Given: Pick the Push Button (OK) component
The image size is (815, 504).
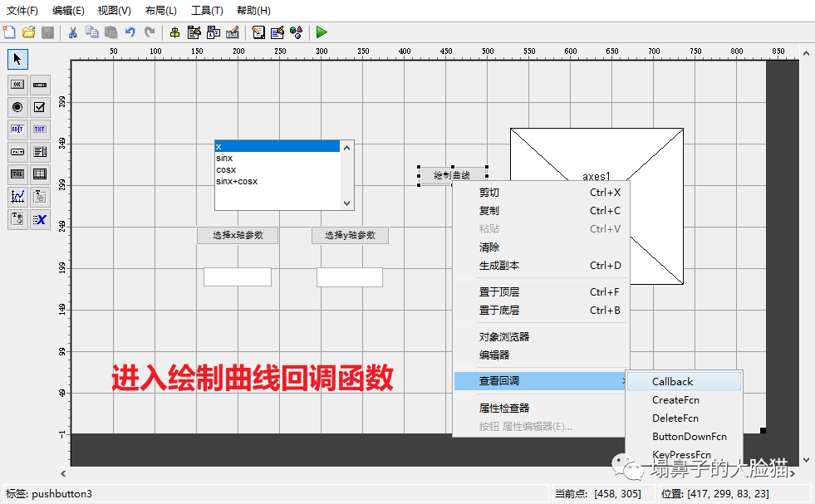Looking at the screenshot, I should point(17,85).
